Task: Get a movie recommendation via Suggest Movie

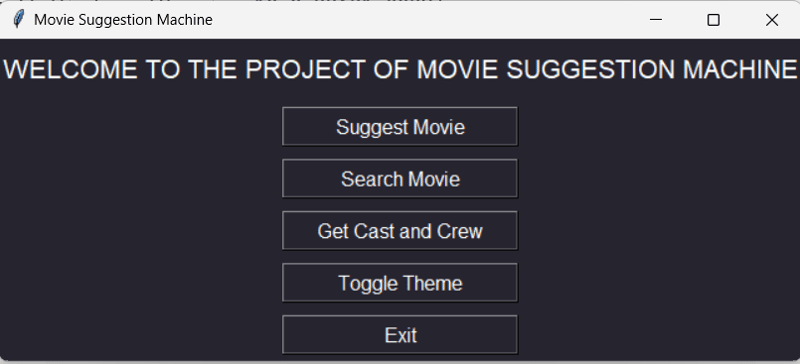Action: (400, 127)
